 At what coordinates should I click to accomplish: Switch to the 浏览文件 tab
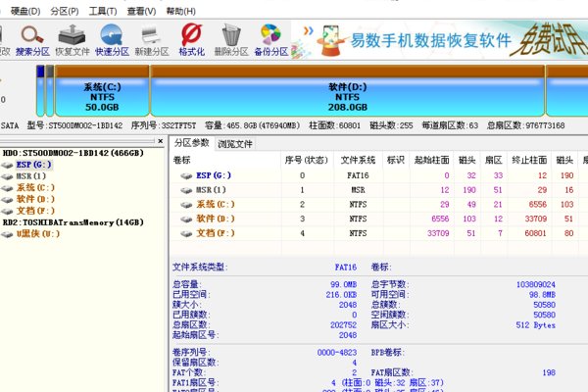pos(235,144)
